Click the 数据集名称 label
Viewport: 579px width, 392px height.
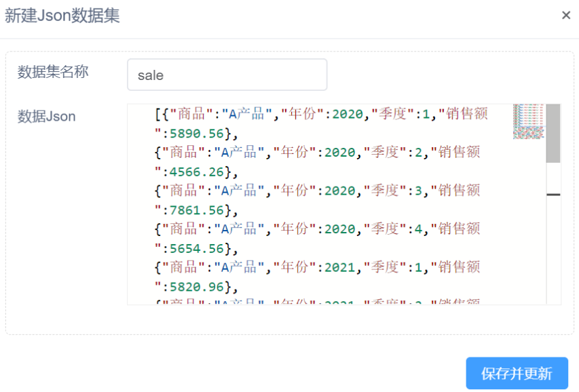tap(53, 72)
